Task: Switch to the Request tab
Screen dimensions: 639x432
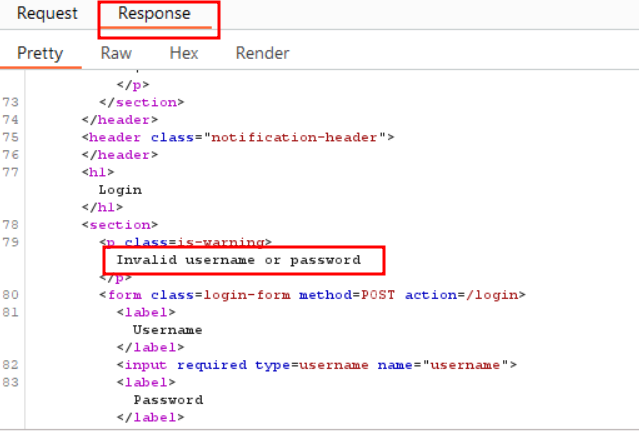Action: [47, 13]
